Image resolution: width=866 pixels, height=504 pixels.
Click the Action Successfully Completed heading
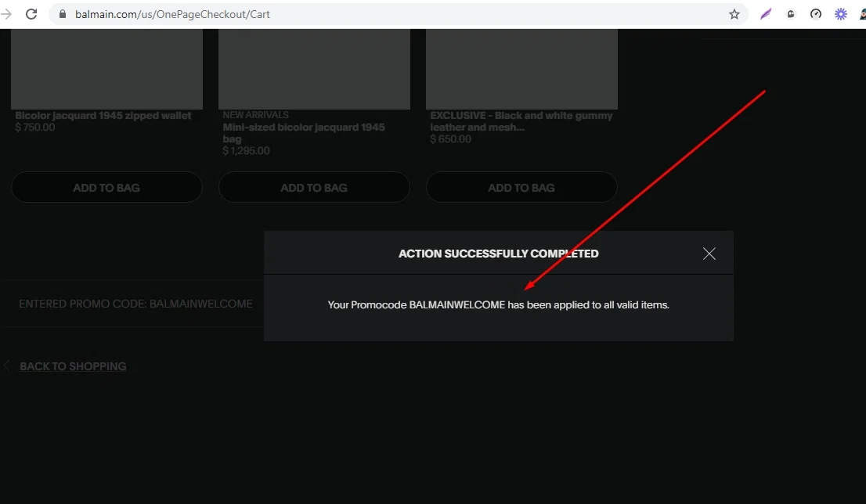point(499,254)
